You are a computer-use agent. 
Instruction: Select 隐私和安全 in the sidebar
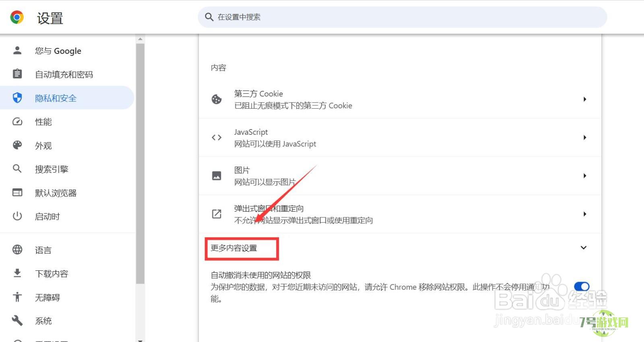[x=67, y=98]
